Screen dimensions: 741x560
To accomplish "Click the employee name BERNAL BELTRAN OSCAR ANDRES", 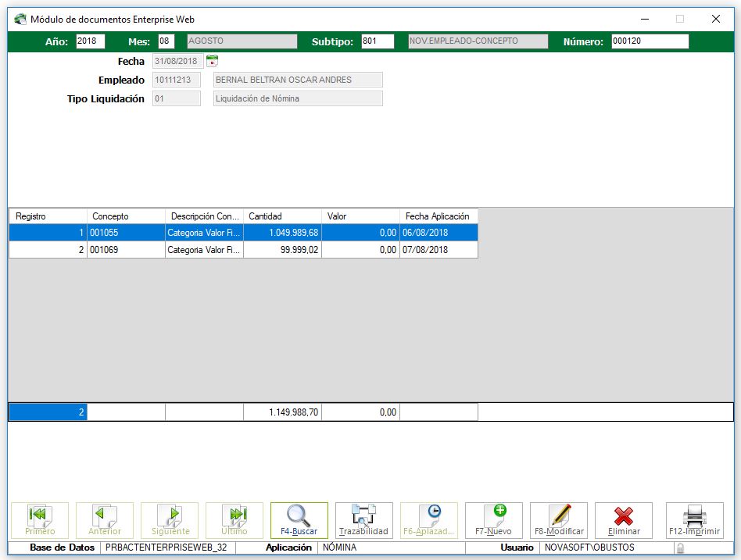I will click(x=298, y=80).
